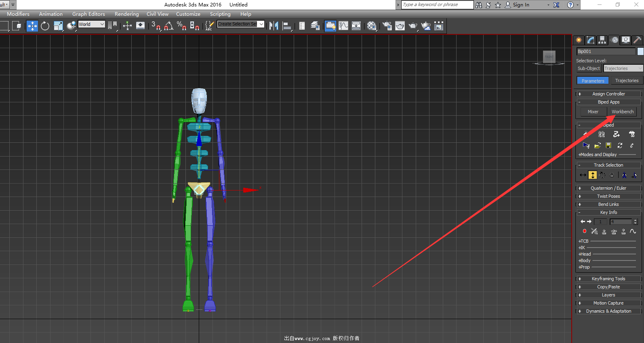Switch to the Hierarchy panel tab
This screenshot has height=343, width=644.
[602, 40]
